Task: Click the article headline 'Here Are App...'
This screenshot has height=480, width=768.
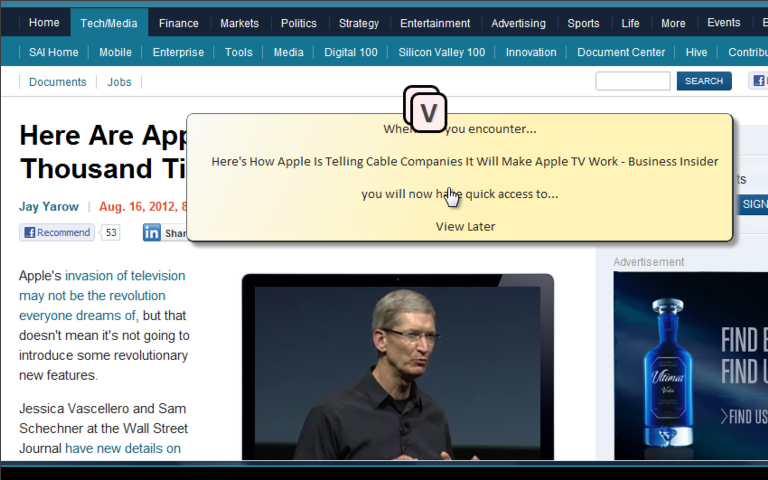Action: coord(103,152)
